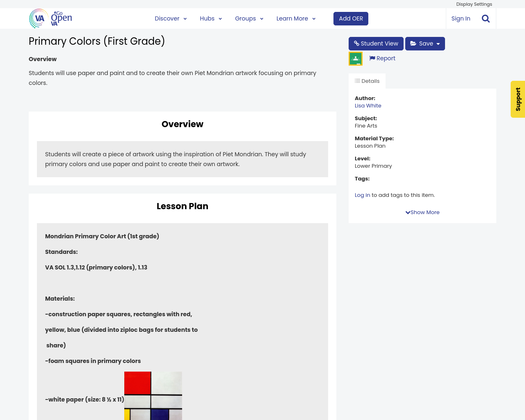
Task: Expand the Hubs menu
Action: point(211,18)
